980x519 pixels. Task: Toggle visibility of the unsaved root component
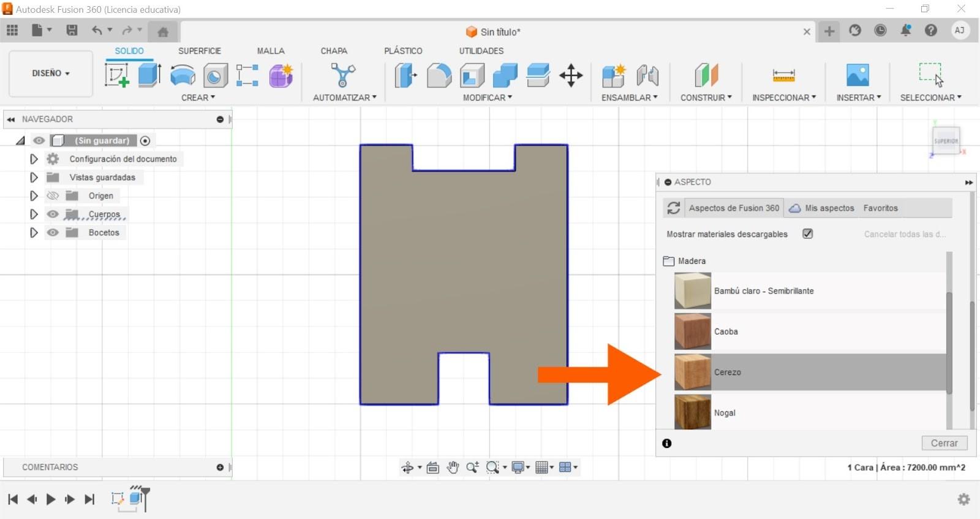(39, 140)
